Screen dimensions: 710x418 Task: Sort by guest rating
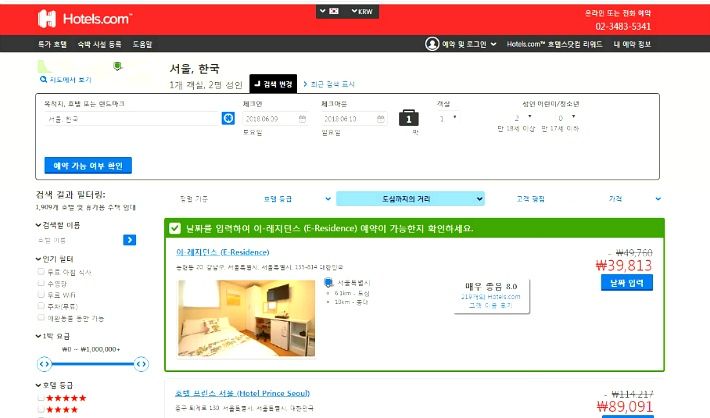[x=530, y=199]
